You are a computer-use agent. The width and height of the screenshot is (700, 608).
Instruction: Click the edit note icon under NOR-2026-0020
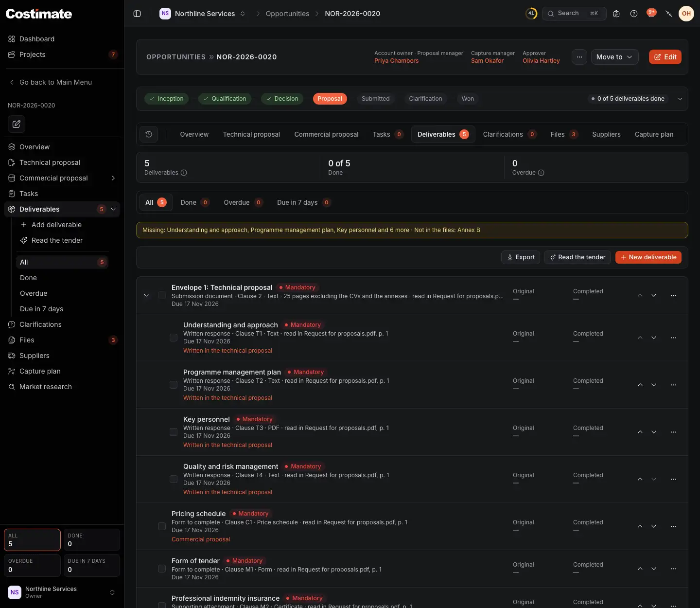tap(17, 124)
